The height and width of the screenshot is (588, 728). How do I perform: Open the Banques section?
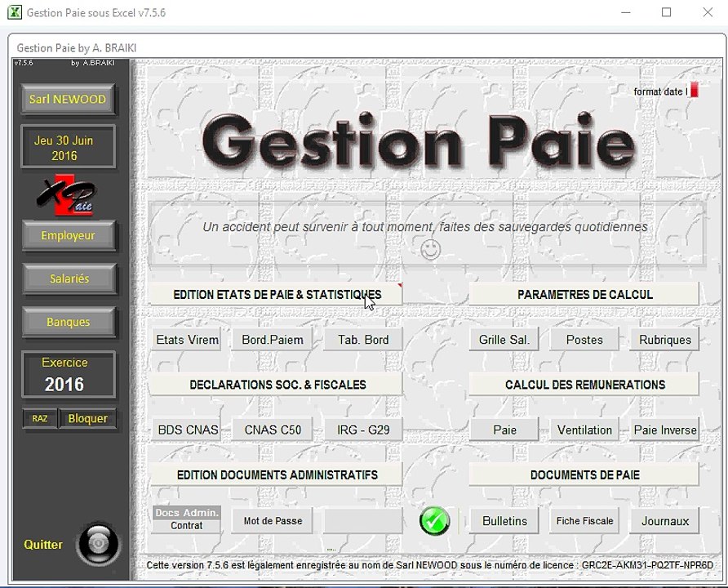[x=69, y=322]
